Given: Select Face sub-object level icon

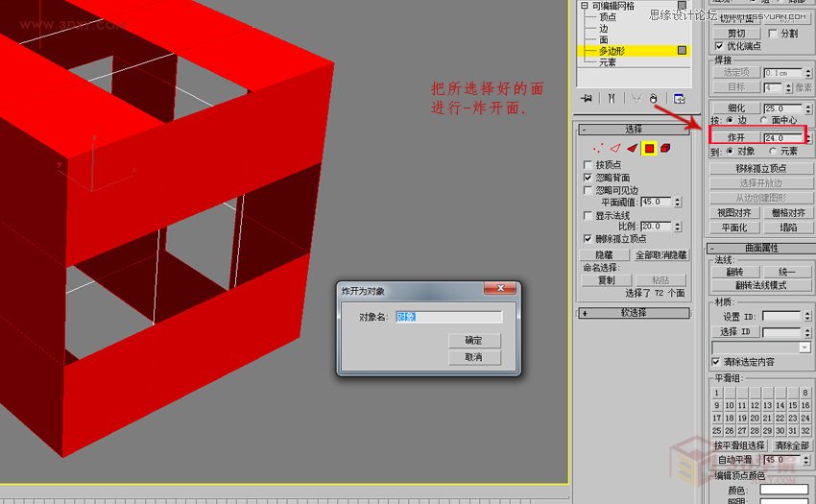Looking at the screenshot, I should click(x=633, y=149).
